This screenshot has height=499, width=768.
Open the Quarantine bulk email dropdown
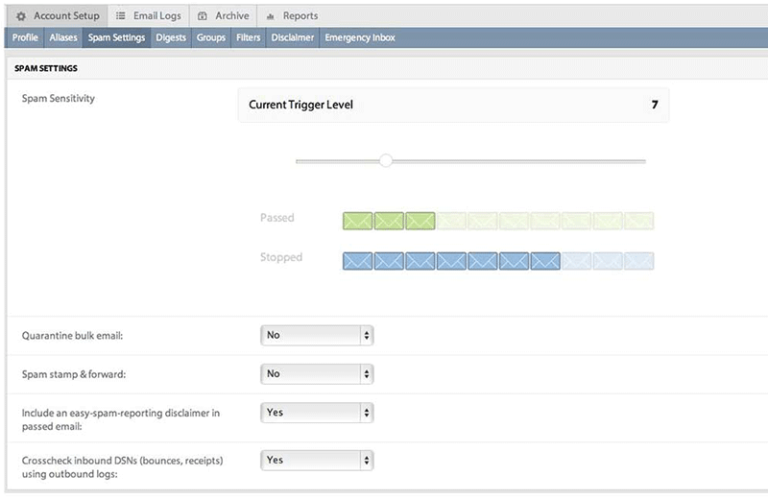coord(316,336)
